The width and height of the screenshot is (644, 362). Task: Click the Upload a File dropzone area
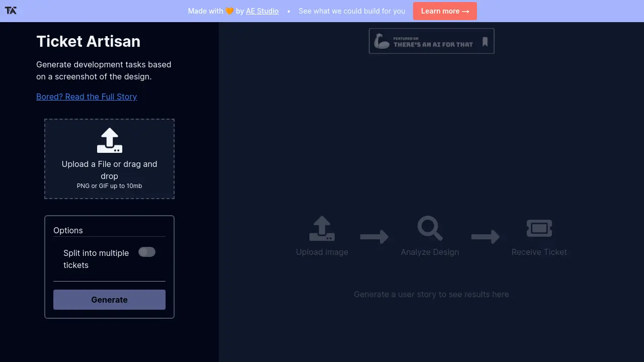click(109, 158)
